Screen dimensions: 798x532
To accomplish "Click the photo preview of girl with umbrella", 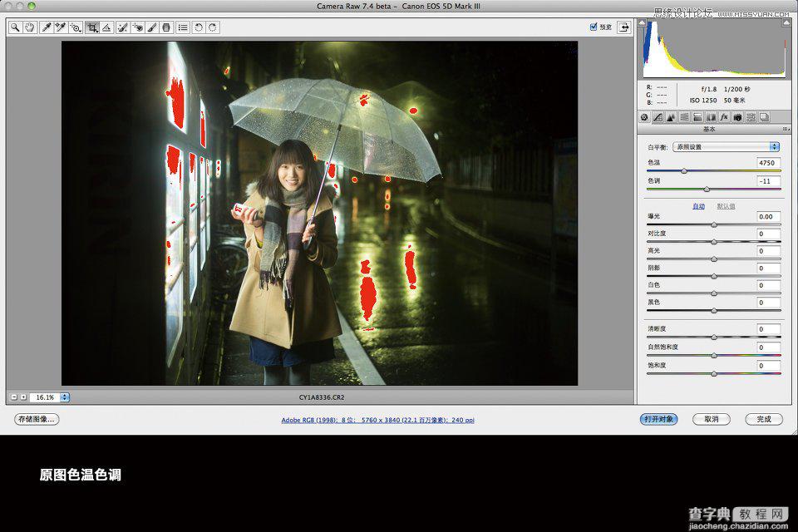I will [319, 214].
